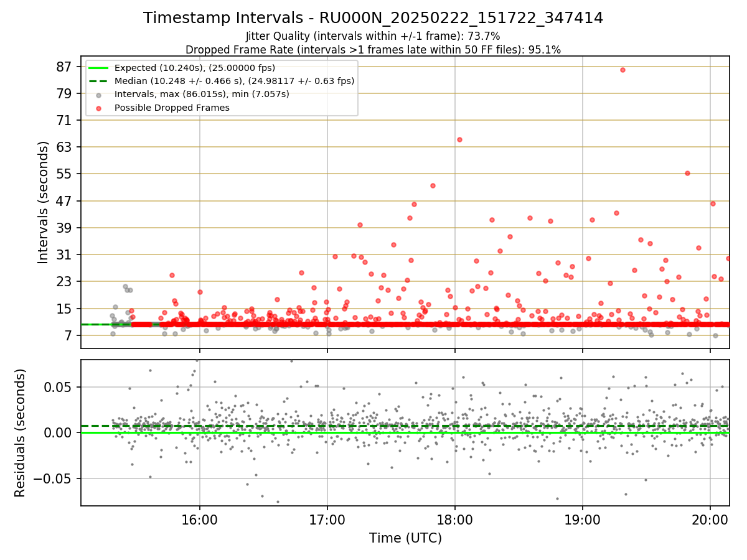The height and width of the screenshot is (560, 747).
Task: Click the "Intervals (seconds)" y-axis label
Action: pos(43,202)
